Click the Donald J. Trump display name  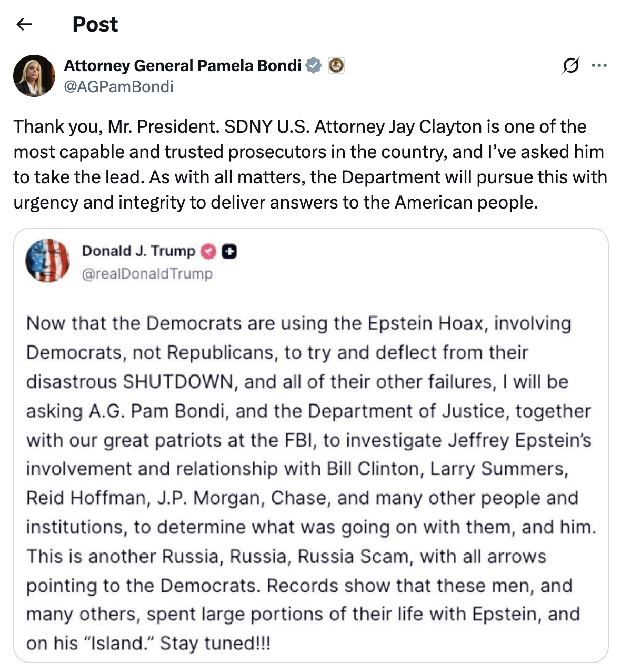point(138,251)
